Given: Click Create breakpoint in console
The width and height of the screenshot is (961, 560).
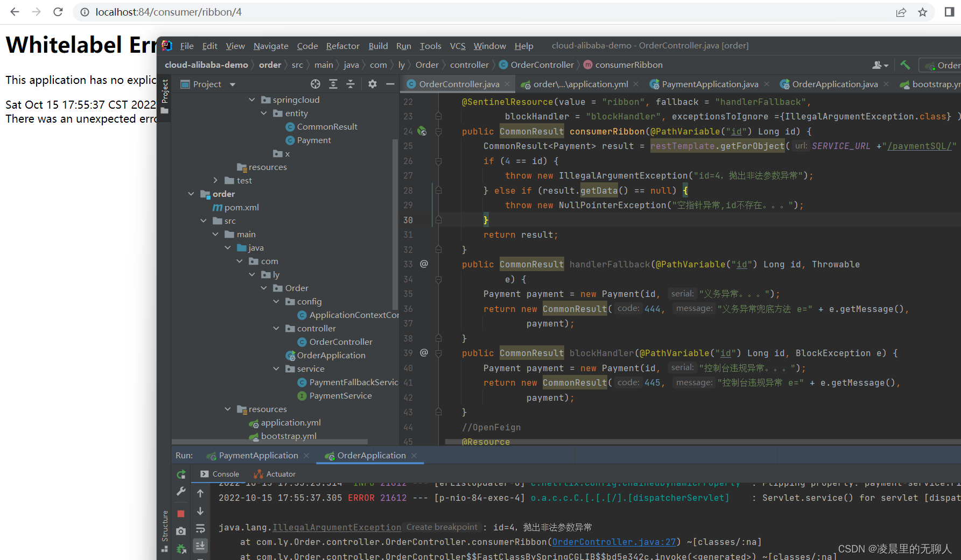Looking at the screenshot, I should [x=441, y=527].
